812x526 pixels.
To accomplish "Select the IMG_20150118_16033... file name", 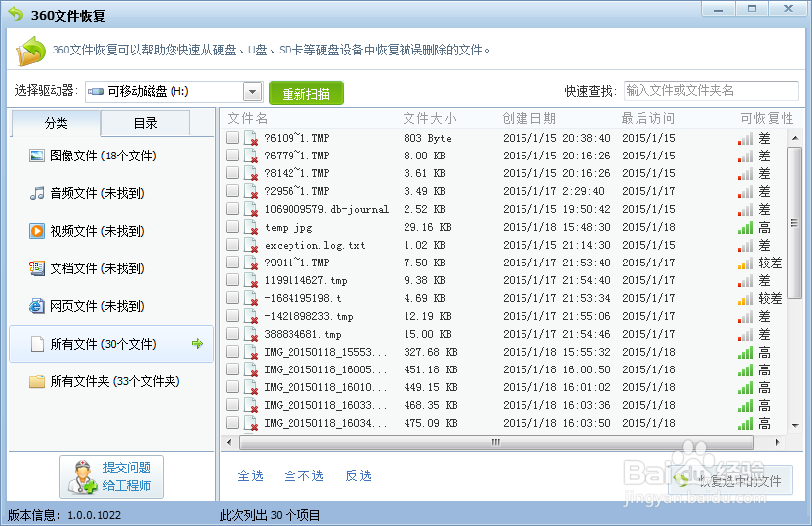I will [325, 405].
